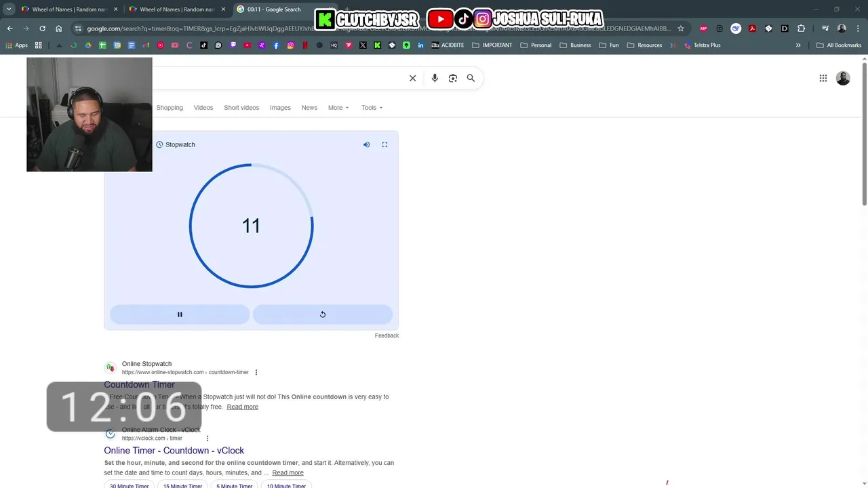Screen dimensions: 868x488
Task: Expand the Resources bookmarks folder
Action: click(644, 45)
